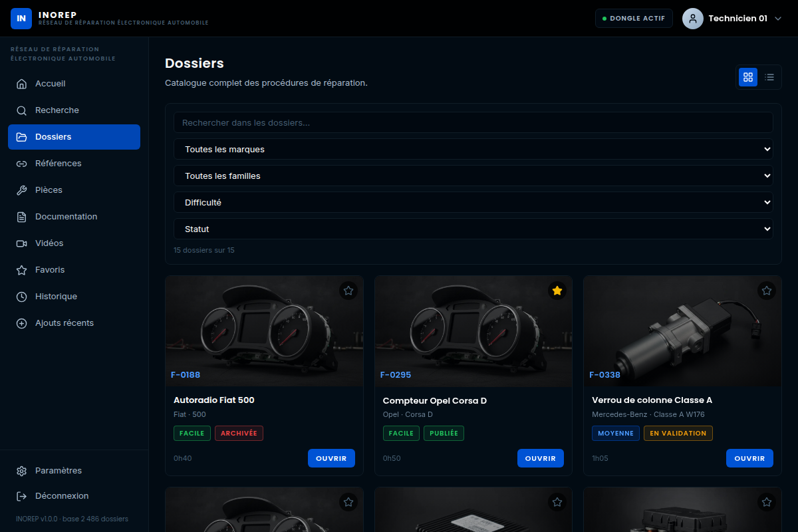Click the Dongle actif status badge
This screenshot has height=532, width=798.
(x=634, y=19)
